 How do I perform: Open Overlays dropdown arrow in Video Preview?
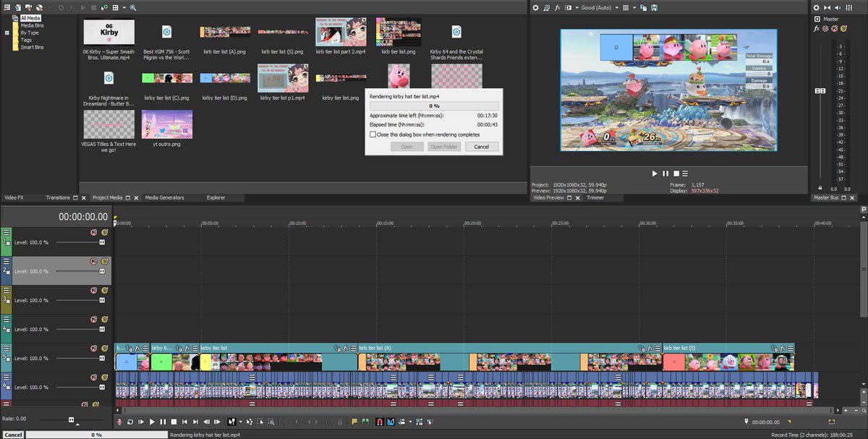point(634,7)
